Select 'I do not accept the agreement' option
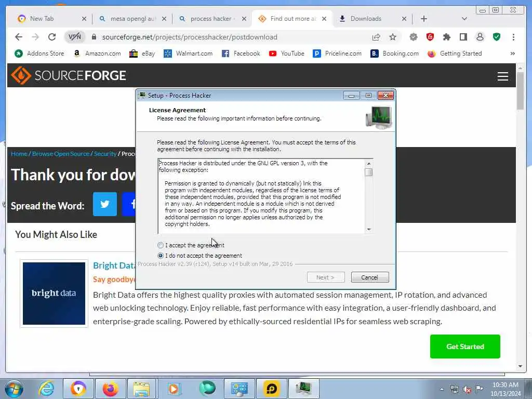Screen dimensions: 532x399 point(161,256)
